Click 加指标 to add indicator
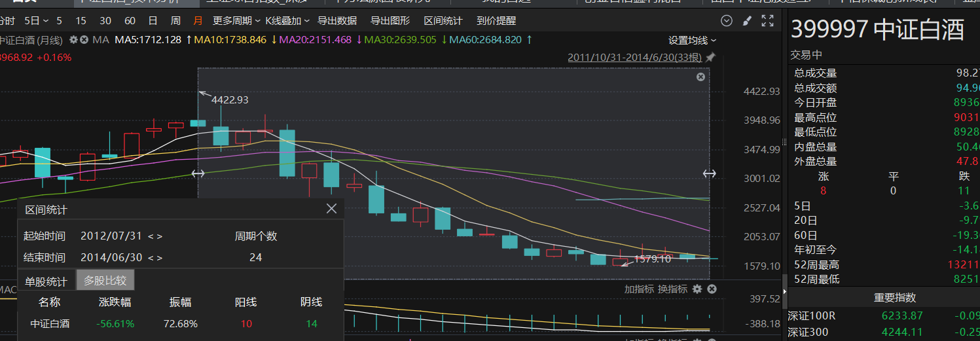 point(638,289)
